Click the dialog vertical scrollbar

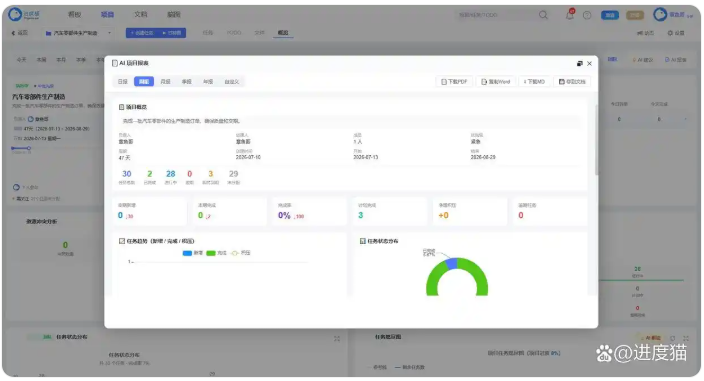[x=596, y=140]
